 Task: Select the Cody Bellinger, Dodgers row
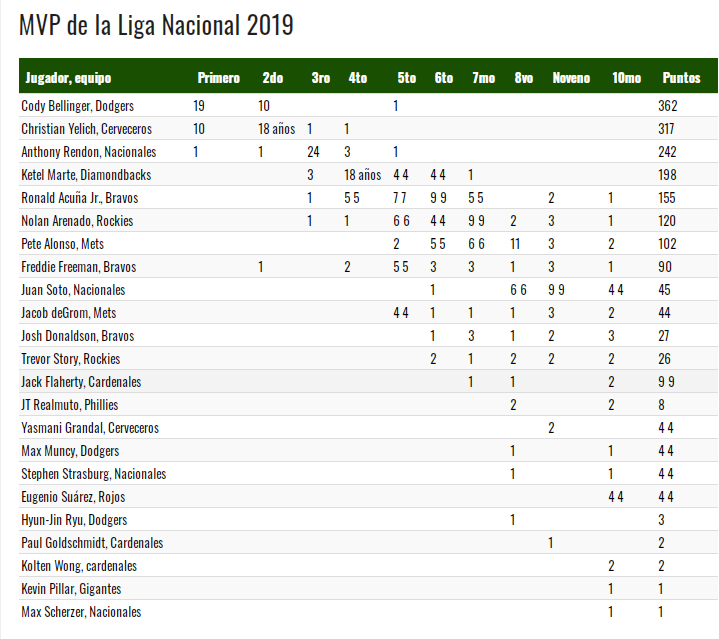click(368, 105)
